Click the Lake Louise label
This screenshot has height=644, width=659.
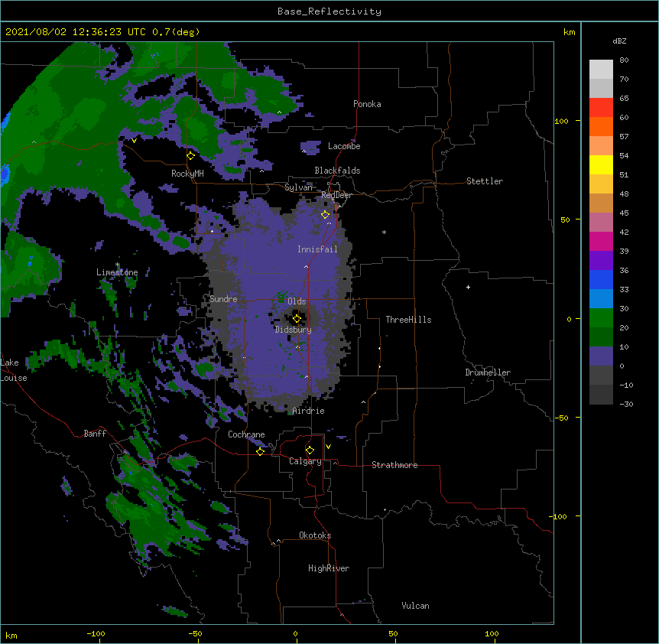coord(14,370)
